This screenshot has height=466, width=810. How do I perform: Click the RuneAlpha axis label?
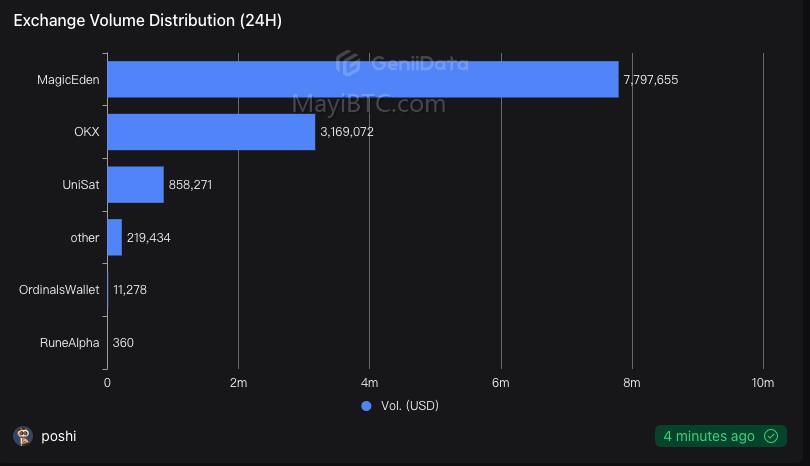tap(69, 343)
